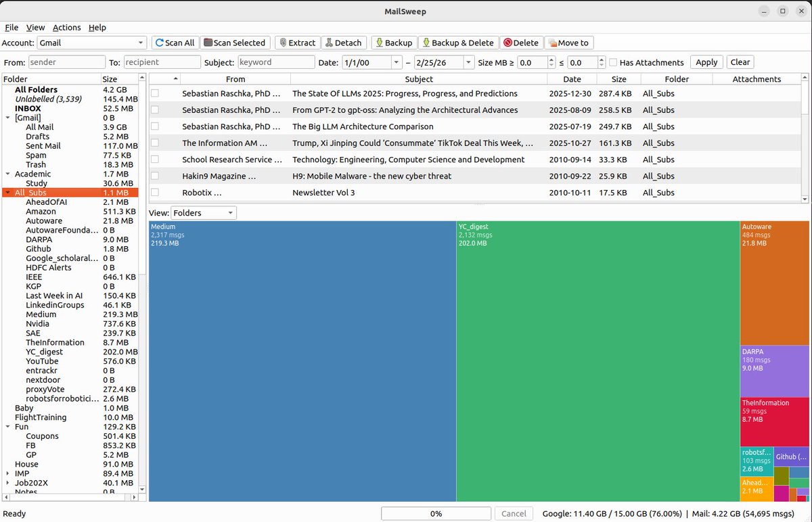Select the FlightTraining folder
The image size is (812, 522).
(x=41, y=417)
